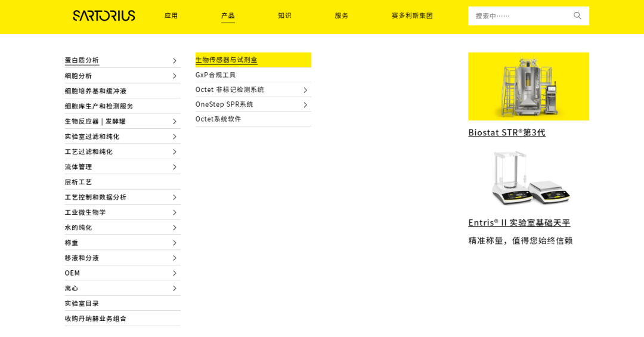Click 水的纯化 label

[x=79, y=228]
